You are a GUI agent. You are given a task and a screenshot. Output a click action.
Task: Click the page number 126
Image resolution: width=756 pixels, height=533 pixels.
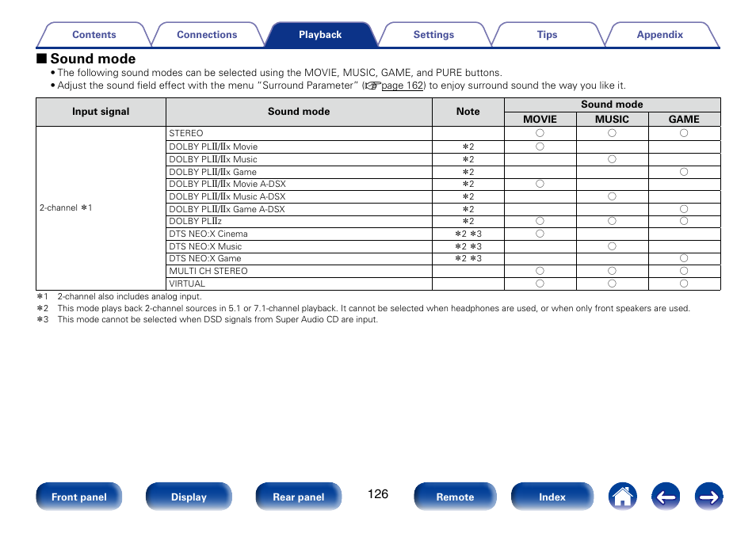377,494
